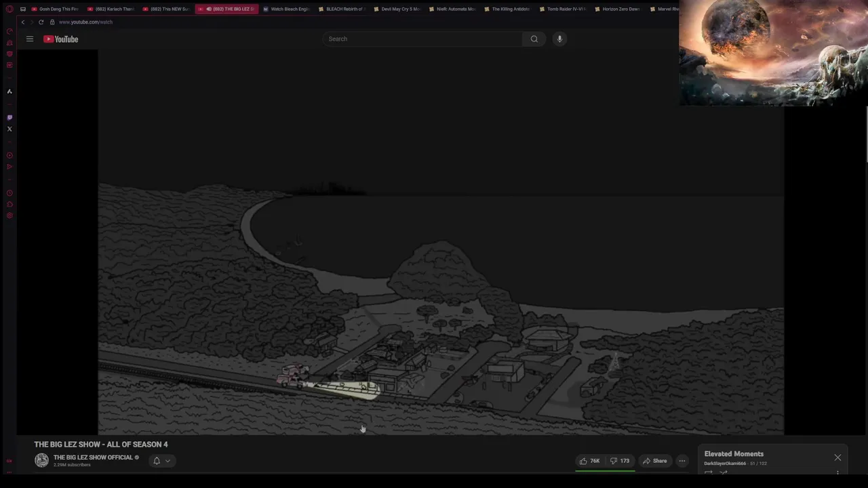The height and width of the screenshot is (488, 868).
Task: Switch to the This NEW tab
Action: pyautogui.click(x=167, y=9)
